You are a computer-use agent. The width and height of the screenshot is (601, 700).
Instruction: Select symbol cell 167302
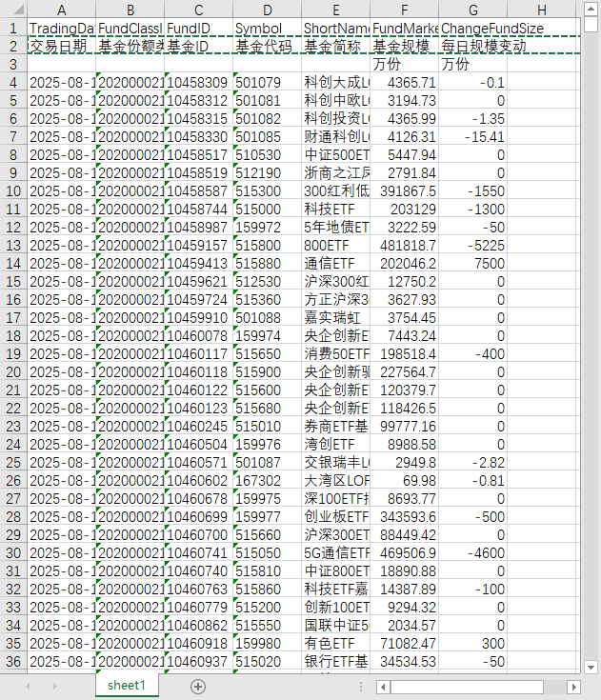(x=268, y=480)
